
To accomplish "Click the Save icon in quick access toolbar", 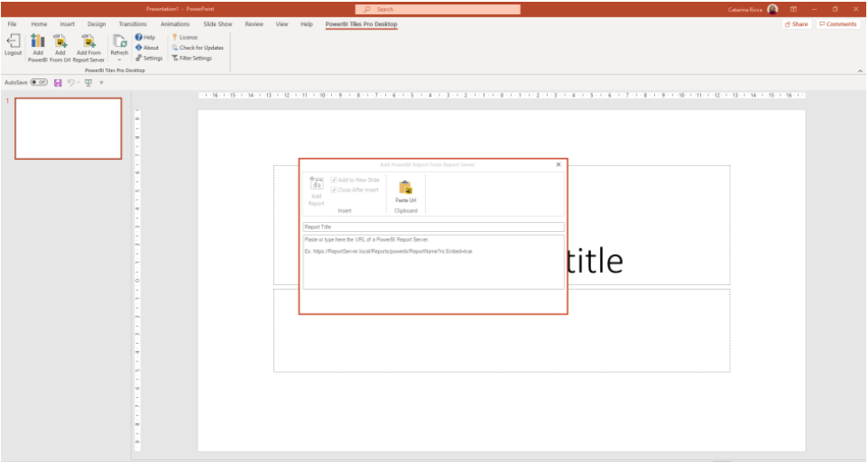I will click(58, 82).
